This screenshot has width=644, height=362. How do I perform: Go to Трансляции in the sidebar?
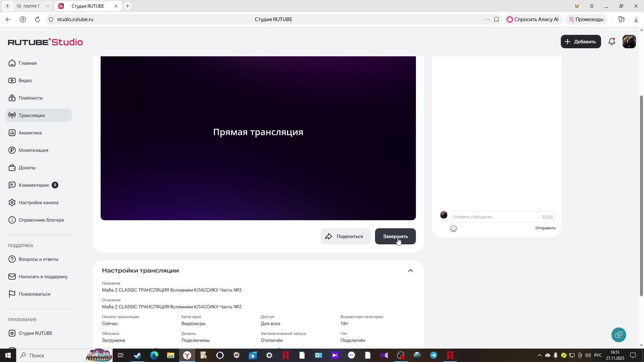point(32,115)
